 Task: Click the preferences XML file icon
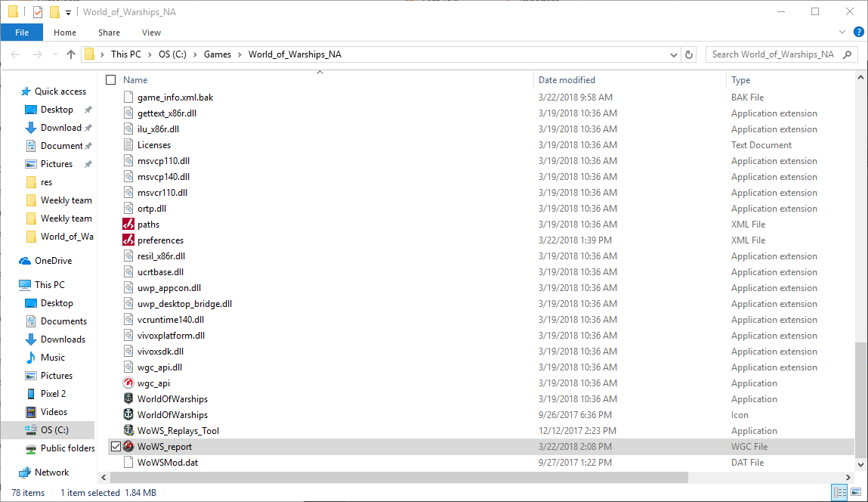(x=128, y=240)
